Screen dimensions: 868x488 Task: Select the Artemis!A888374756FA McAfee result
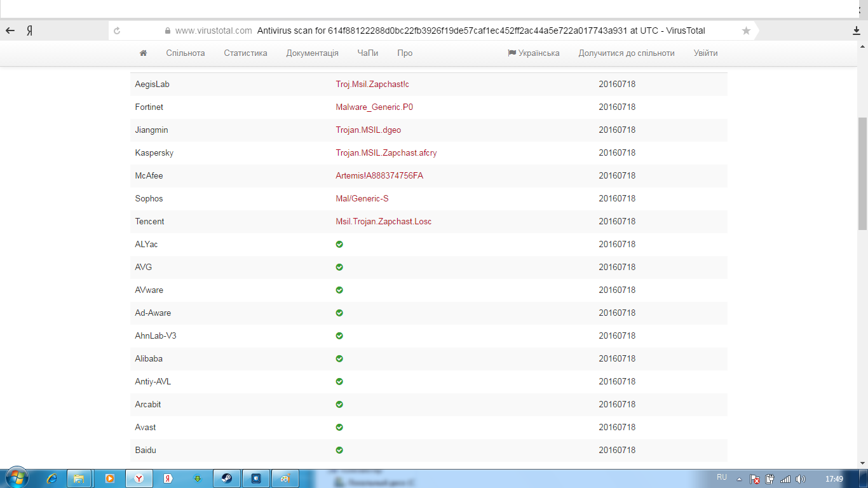pyautogui.click(x=379, y=176)
